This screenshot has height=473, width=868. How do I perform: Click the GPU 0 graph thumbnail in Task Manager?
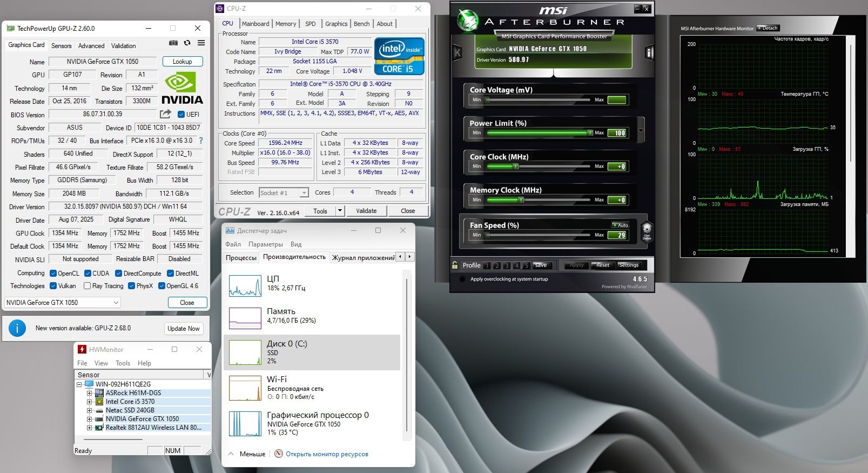(245, 424)
